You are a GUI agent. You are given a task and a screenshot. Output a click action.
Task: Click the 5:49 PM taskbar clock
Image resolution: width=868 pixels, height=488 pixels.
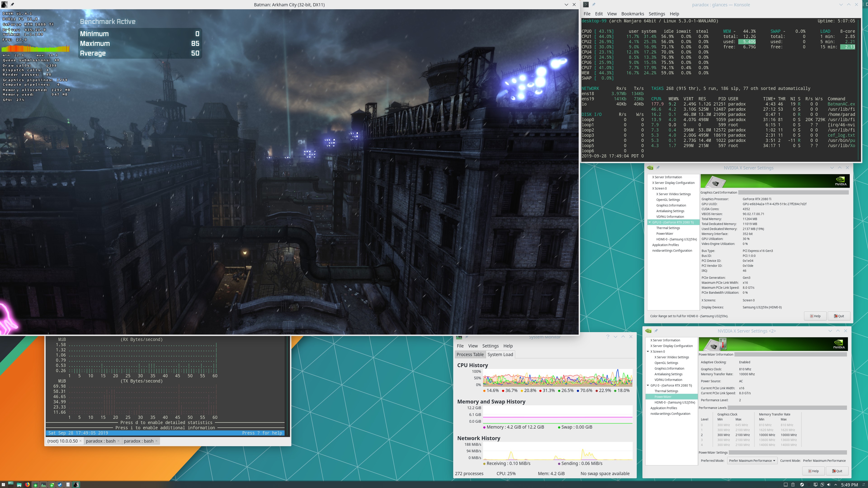point(849,485)
